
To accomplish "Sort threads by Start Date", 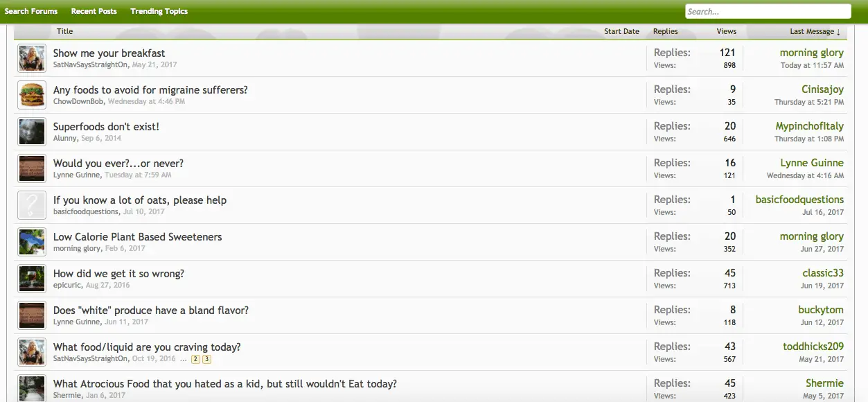I will 621,31.
